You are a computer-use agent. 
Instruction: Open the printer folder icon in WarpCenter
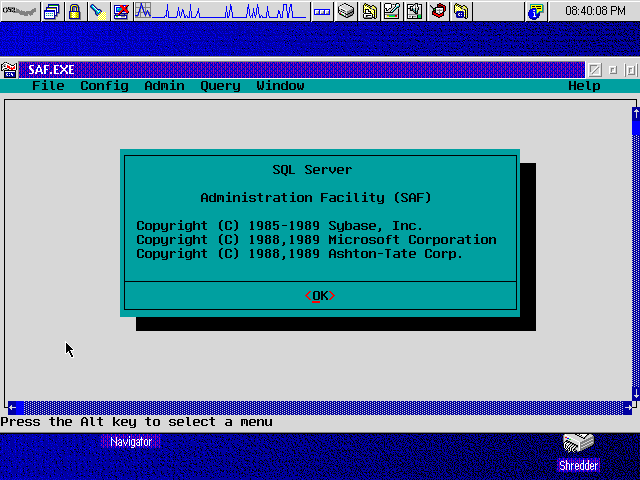tap(369, 11)
